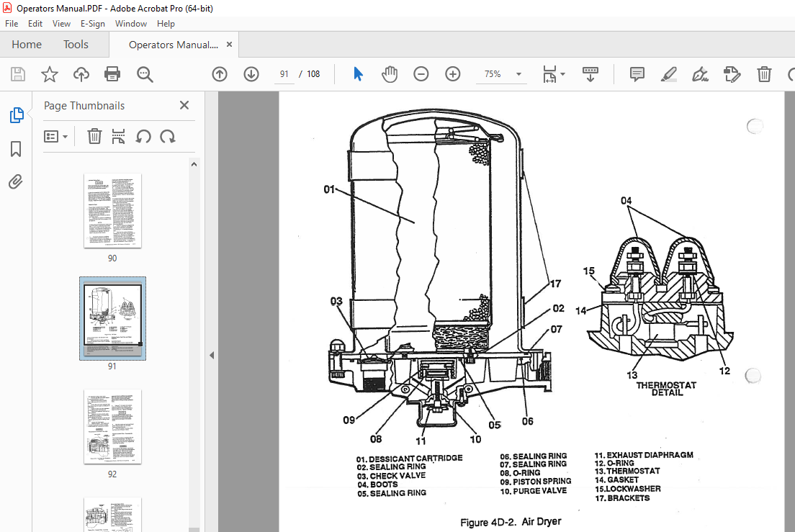Select the Operators Manual document tab
The width and height of the screenshot is (795, 532).
point(174,45)
